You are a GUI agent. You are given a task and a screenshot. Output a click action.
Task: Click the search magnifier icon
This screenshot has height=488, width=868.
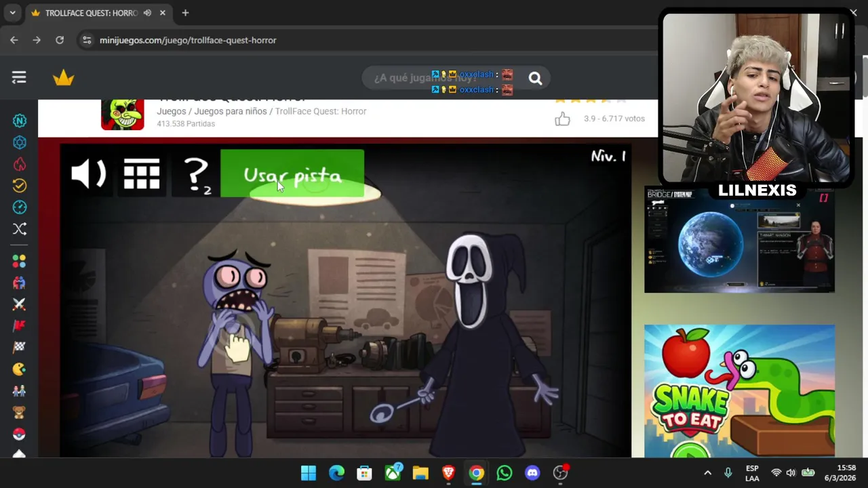point(535,79)
